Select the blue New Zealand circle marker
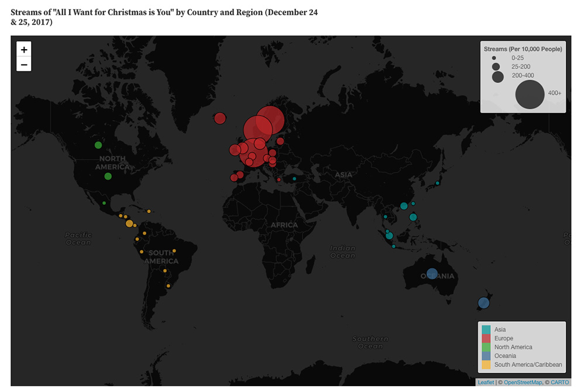Viewport: 585px width, 392px height. point(483,302)
